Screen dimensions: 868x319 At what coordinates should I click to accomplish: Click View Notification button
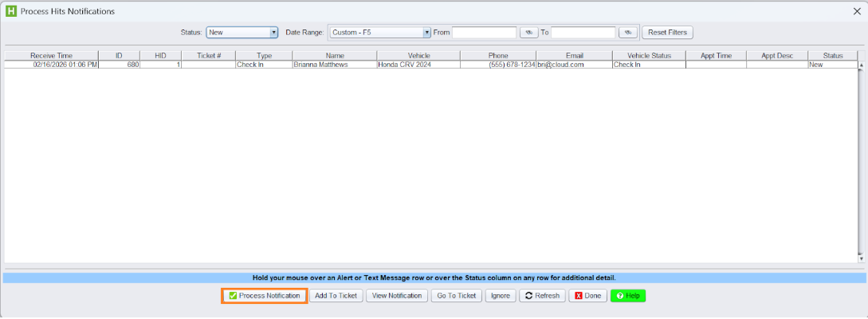(396, 296)
